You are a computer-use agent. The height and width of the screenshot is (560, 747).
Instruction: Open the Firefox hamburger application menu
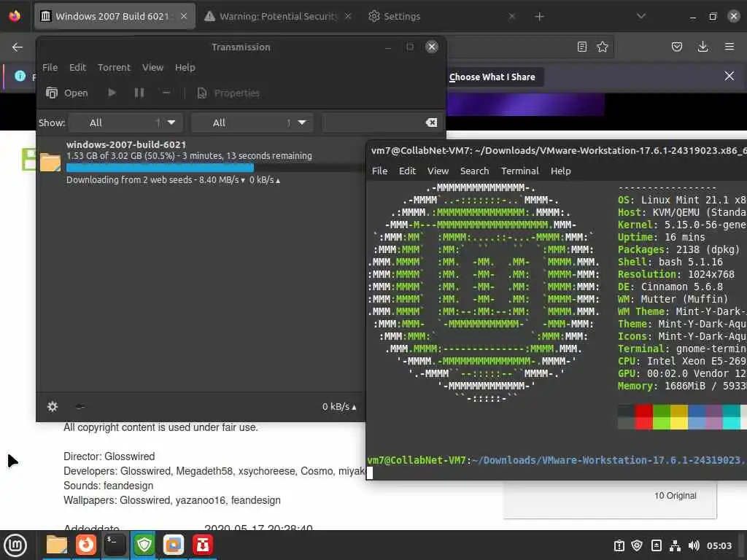click(729, 47)
